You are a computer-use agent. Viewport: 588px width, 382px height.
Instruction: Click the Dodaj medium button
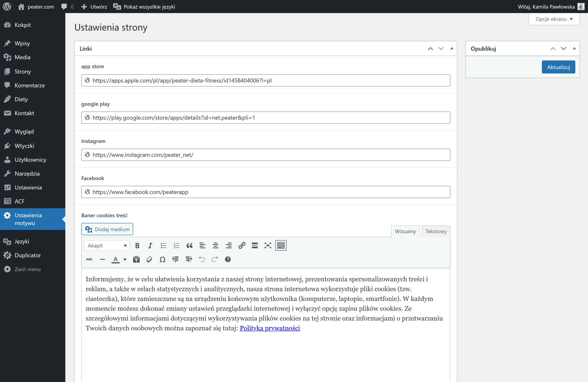(107, 229)
